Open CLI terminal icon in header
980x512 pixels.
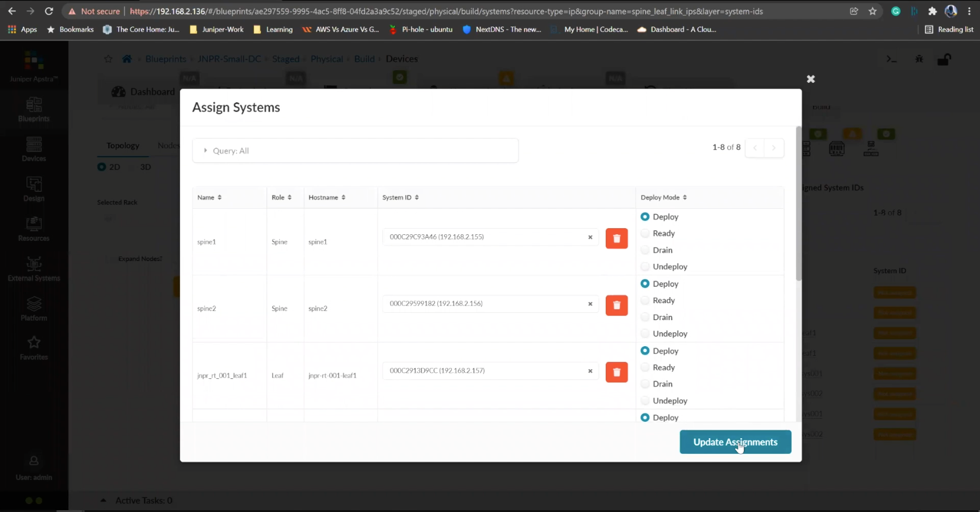click(x=891, y=59)
